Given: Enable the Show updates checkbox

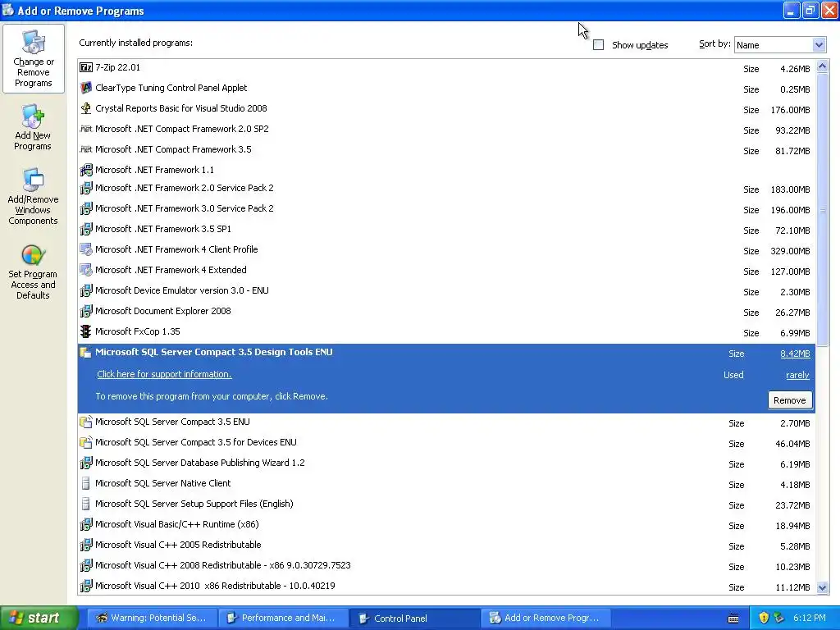Looking at the screenshot, I should [x=598, y=45].
